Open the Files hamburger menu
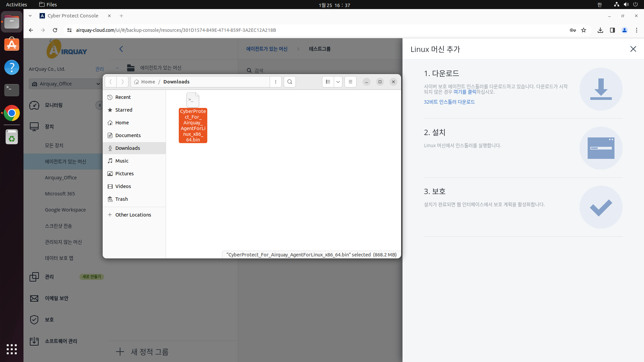This screenshot has width=644, height=362. pos(350,82)
